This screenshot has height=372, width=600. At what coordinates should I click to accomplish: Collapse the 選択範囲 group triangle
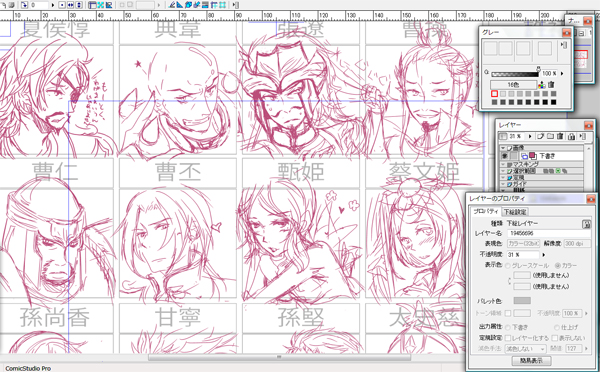[x=503, y=171]
